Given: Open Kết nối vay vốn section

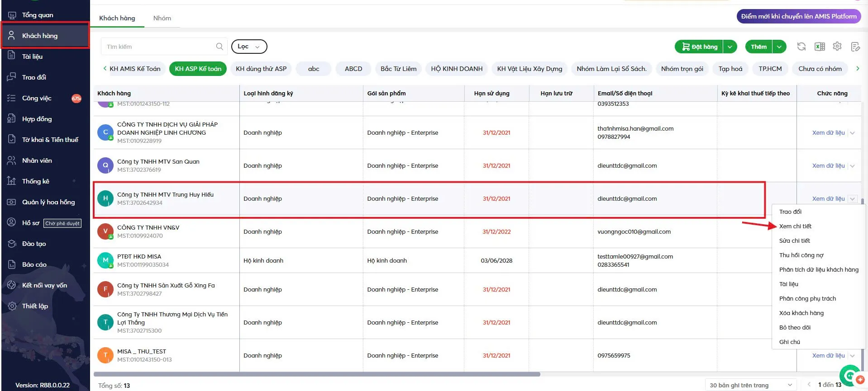Looking at the screenshot, I should (44, 285).
